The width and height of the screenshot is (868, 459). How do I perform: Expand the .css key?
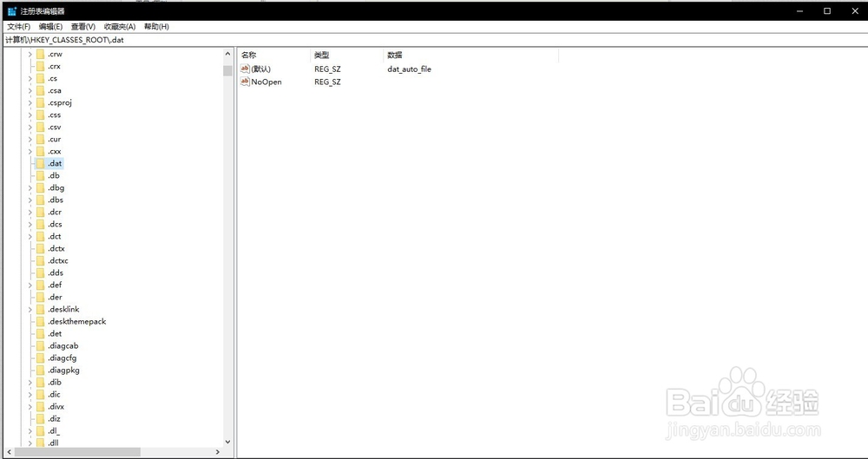pos(30,115)
